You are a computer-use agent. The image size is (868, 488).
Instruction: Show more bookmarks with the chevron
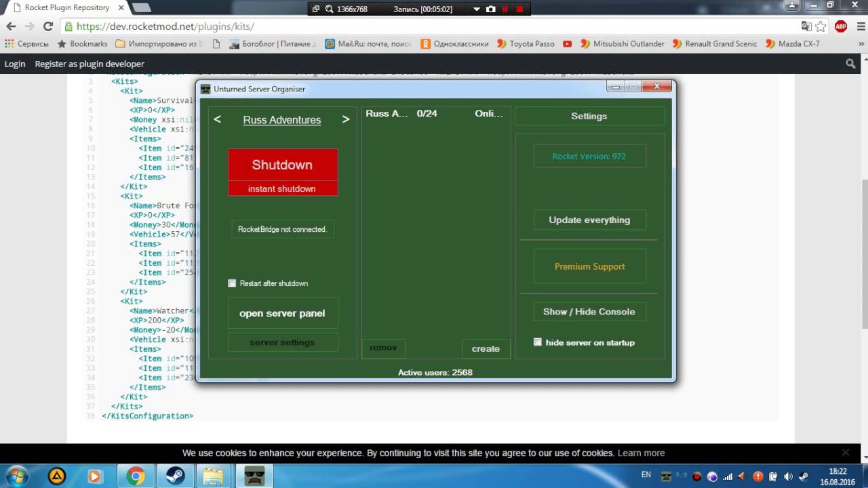[x=861, y=43]
